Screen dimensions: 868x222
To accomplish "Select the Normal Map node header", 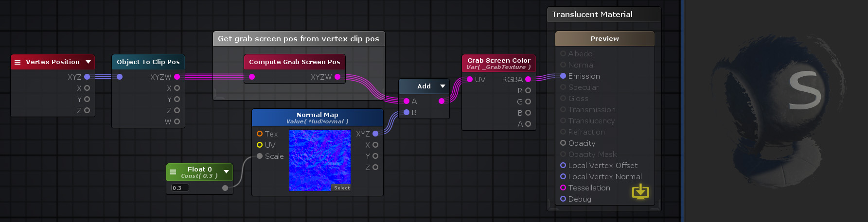I will (318, 118).
